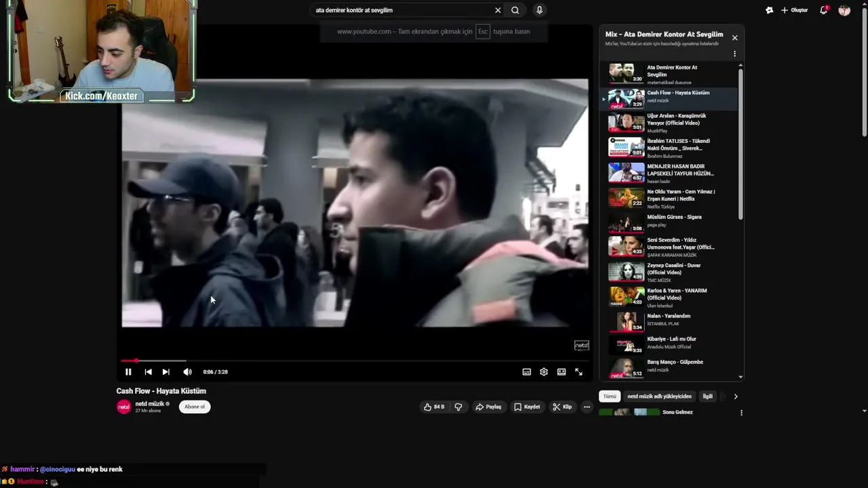Click the icon left of Oluştur
Screen dimensions: 868x488
[x=769, y=10]
